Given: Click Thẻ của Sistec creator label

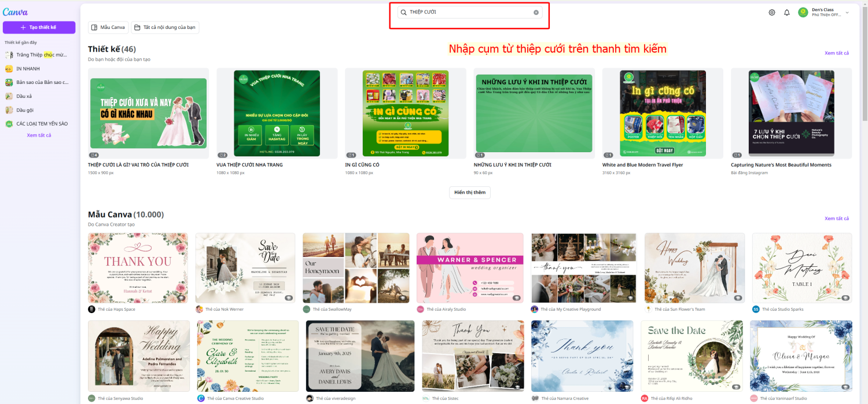Looking at the screenshot, I should 445,398.
